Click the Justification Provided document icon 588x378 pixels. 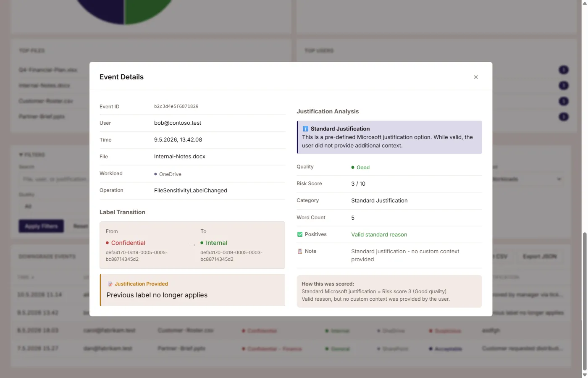[x=110, y=284]
